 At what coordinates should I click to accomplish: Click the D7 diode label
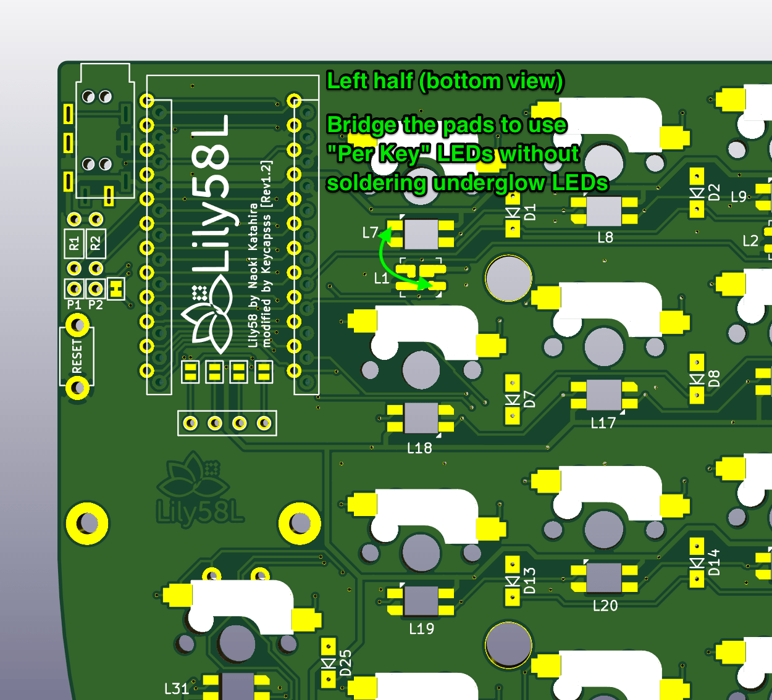[529, 399]
